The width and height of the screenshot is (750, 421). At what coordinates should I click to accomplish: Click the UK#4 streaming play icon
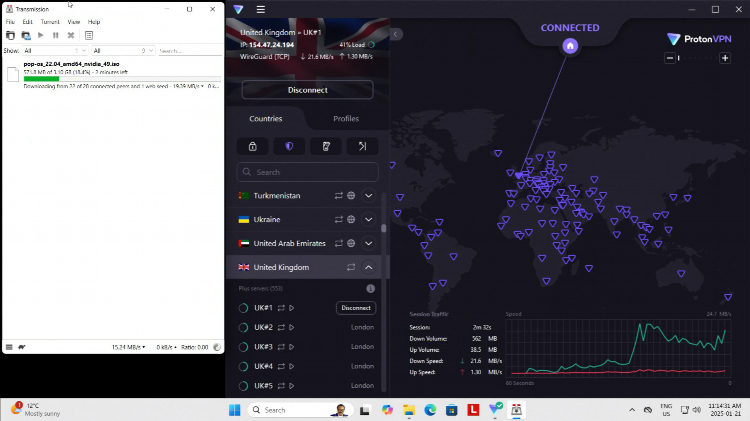(x=291, y=366)
